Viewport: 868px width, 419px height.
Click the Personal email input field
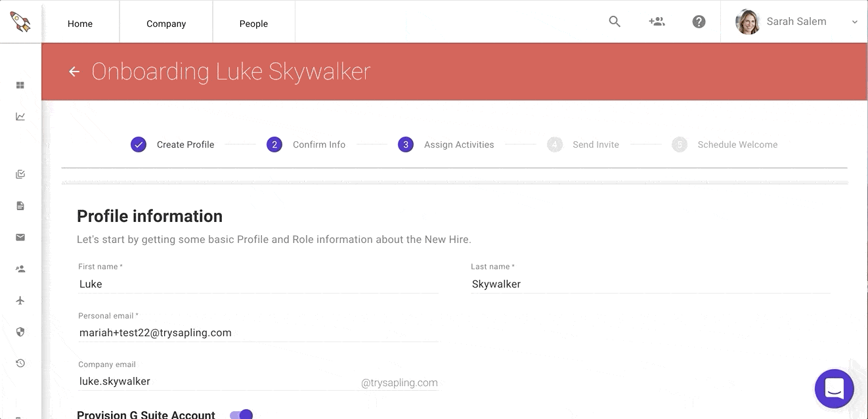258,333
